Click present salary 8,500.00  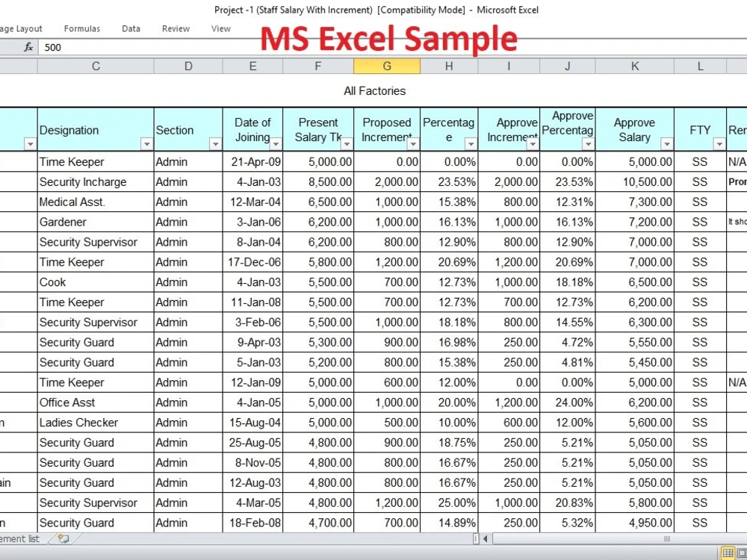click(318, 182)
